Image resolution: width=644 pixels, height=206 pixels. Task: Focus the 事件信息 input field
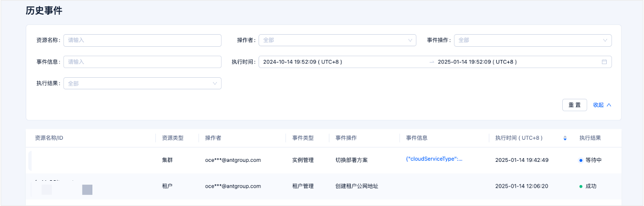(142, 61)
